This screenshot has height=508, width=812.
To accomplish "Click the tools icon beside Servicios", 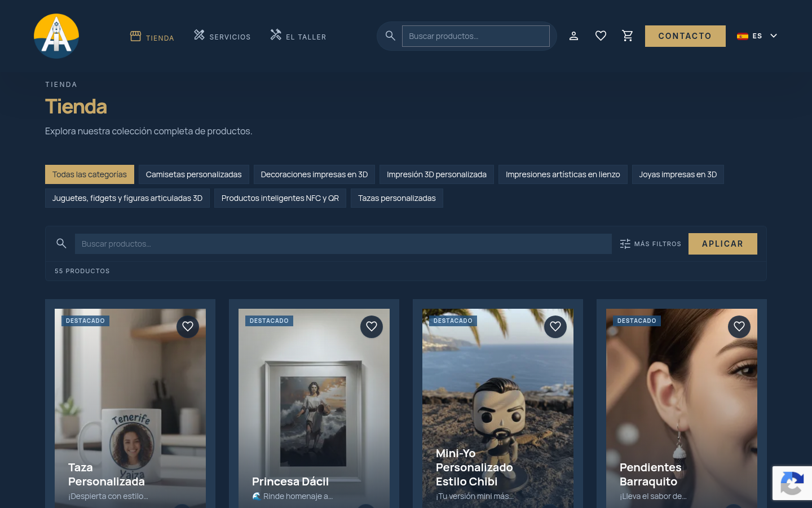I will pyautogui.click(x=199, y=35).
